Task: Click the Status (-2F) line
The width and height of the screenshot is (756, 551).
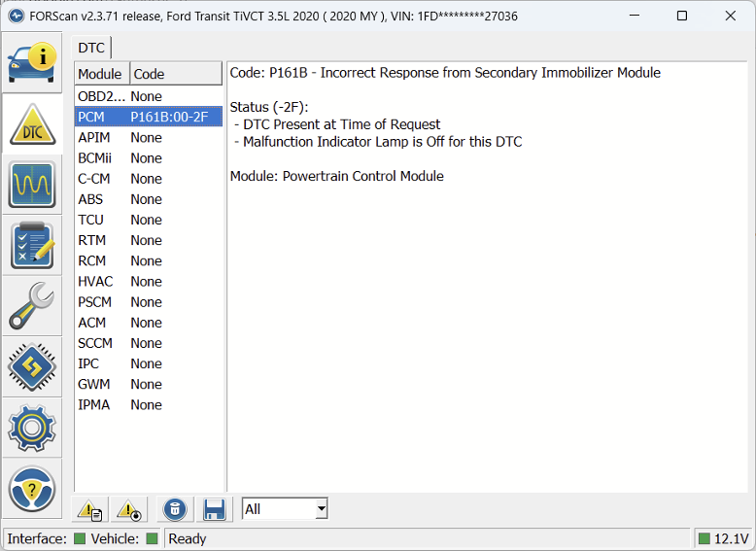Action: point(269,107)
